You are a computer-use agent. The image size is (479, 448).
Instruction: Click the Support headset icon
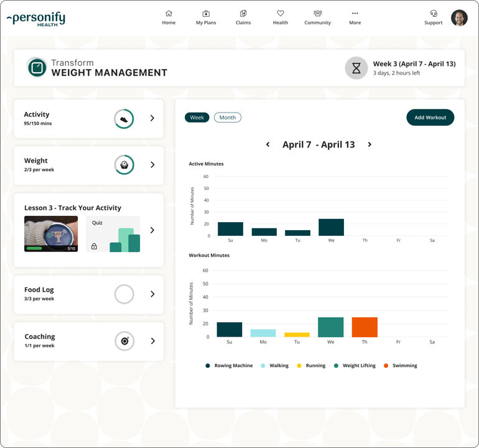[x=433, y=14]
